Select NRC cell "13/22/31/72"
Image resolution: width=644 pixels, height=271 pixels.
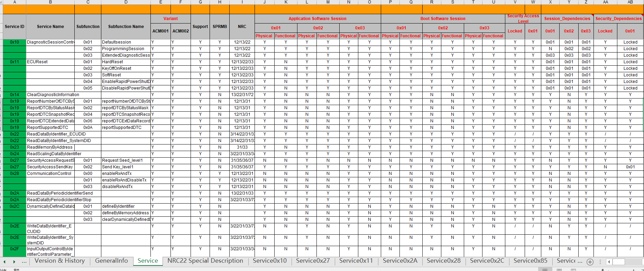coord(242,95)
